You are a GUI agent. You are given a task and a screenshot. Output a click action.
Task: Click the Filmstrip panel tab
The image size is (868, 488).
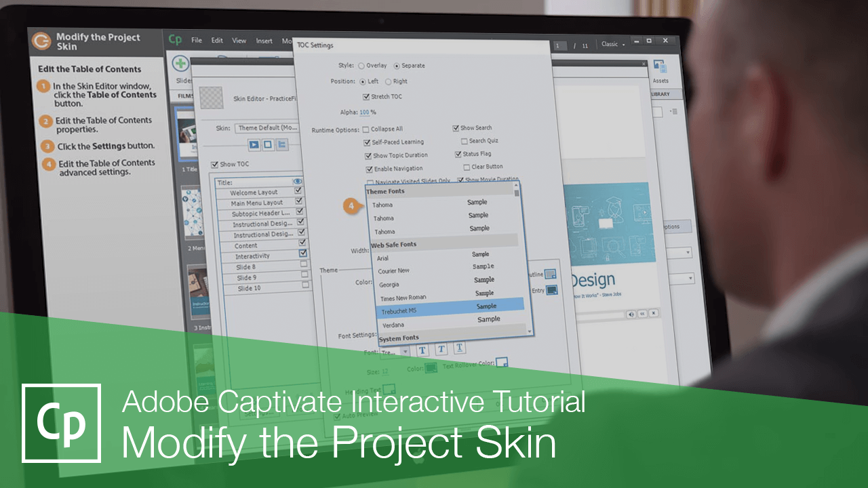click(x=185, y=96)
